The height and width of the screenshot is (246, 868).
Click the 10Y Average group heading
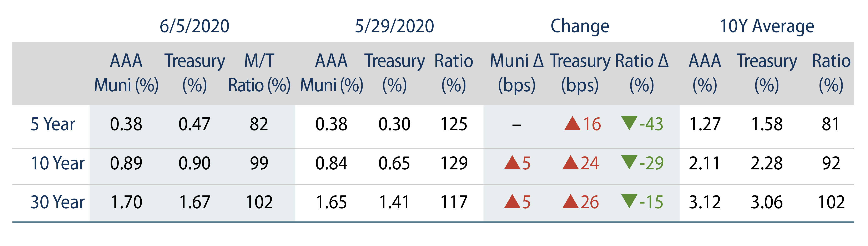[x=767, y=26]
